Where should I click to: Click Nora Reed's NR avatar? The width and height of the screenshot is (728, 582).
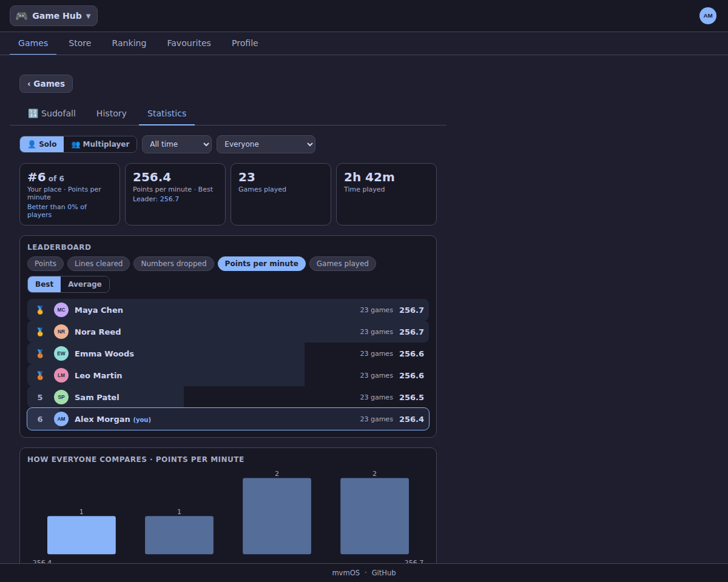pyautogui.click(x=61, y=332)
